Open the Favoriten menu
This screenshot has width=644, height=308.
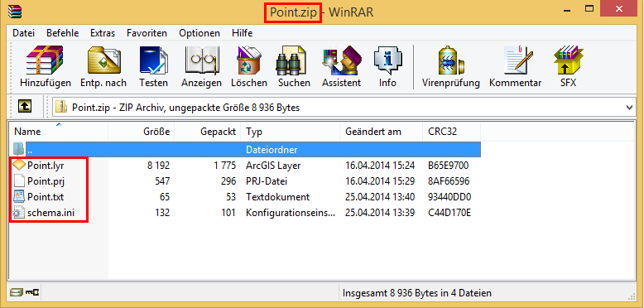click(x=147, y=33)
